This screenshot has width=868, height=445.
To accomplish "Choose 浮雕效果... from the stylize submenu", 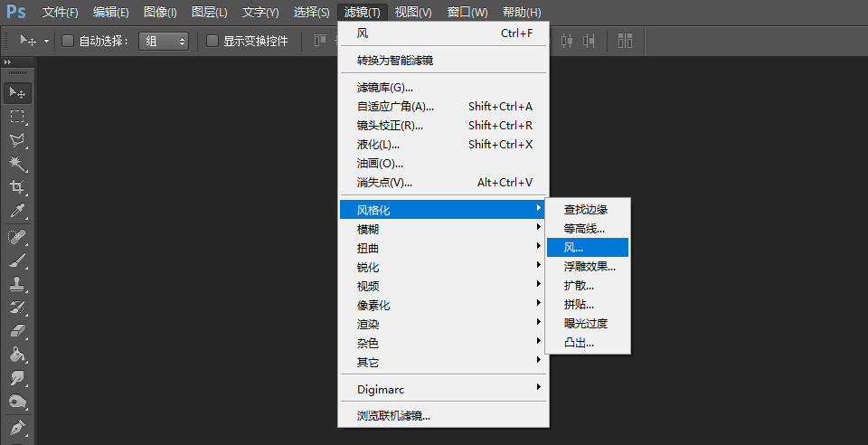I will click(x=589, y=266).
